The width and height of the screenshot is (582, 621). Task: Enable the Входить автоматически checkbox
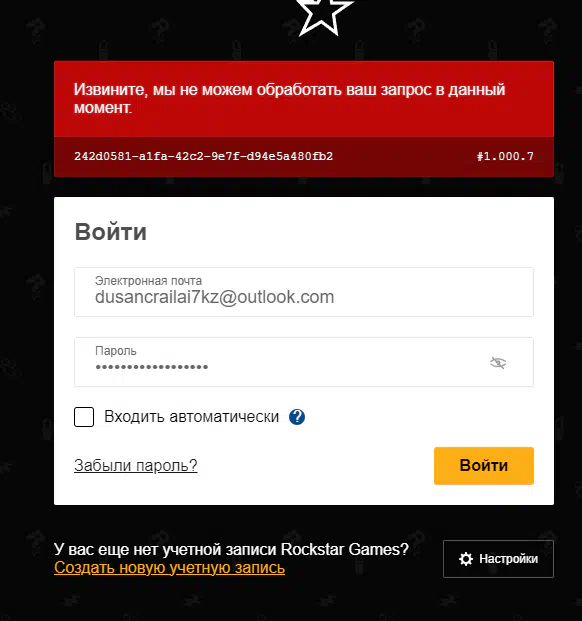(84, 417)
